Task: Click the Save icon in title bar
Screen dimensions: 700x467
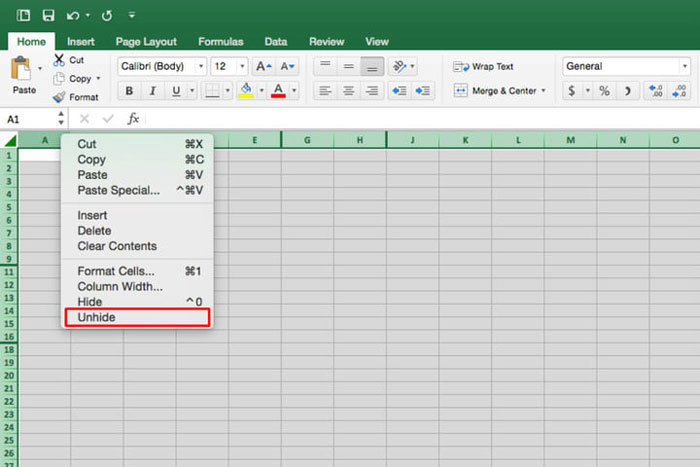Action: tap(48, 16)
